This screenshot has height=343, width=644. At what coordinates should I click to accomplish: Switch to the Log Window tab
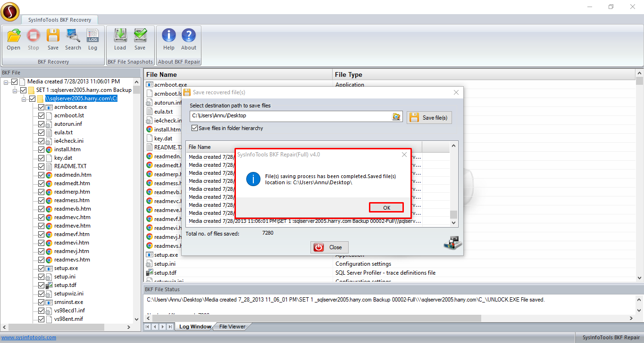[x=195, y=327]
